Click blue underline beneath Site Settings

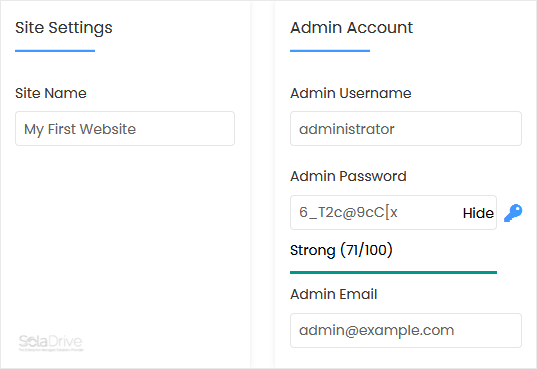55,51
